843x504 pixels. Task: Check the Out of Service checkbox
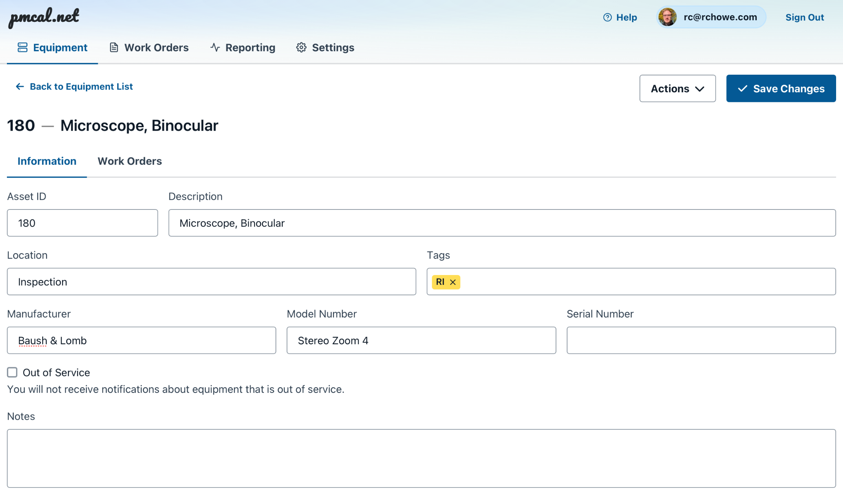[12, 372]
